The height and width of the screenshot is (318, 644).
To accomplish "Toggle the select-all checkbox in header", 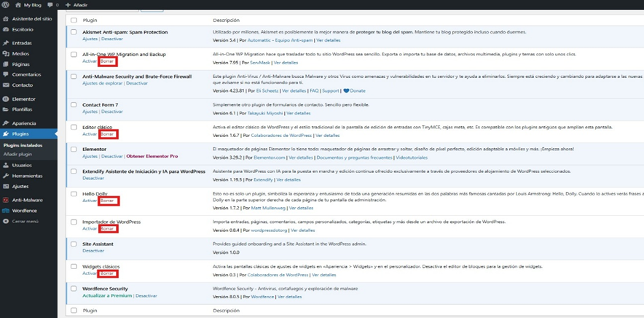I will 74,20.
